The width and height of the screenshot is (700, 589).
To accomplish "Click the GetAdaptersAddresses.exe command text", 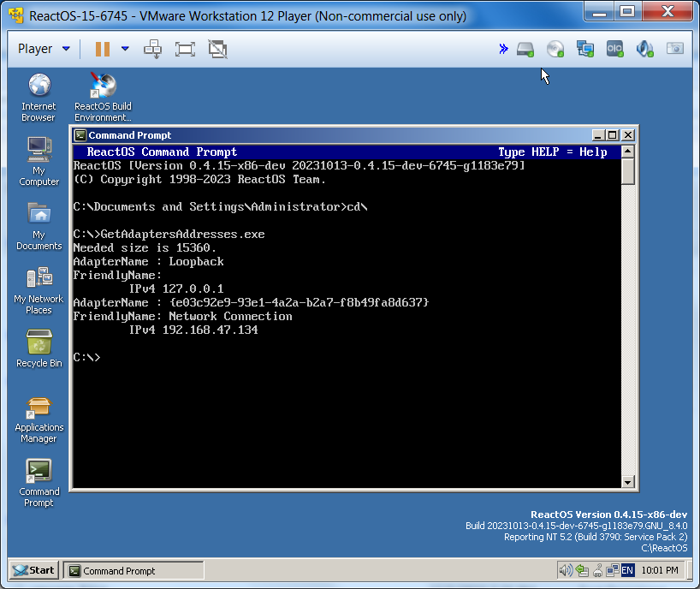I will (182, 234).
